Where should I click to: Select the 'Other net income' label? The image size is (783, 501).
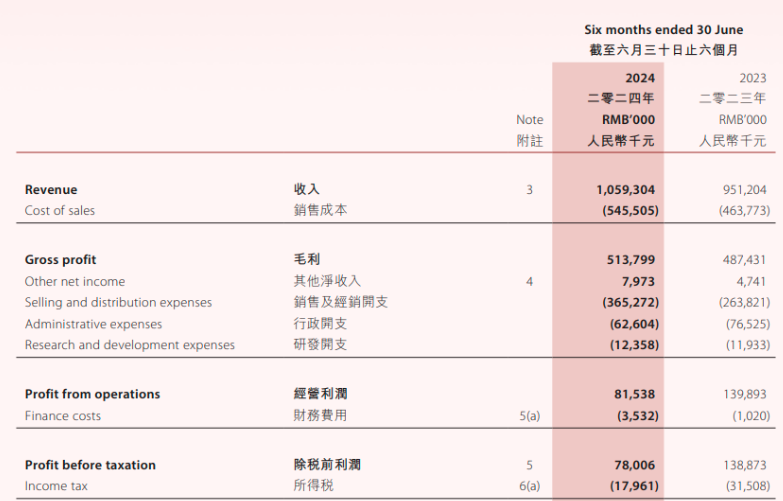(75, 282)
